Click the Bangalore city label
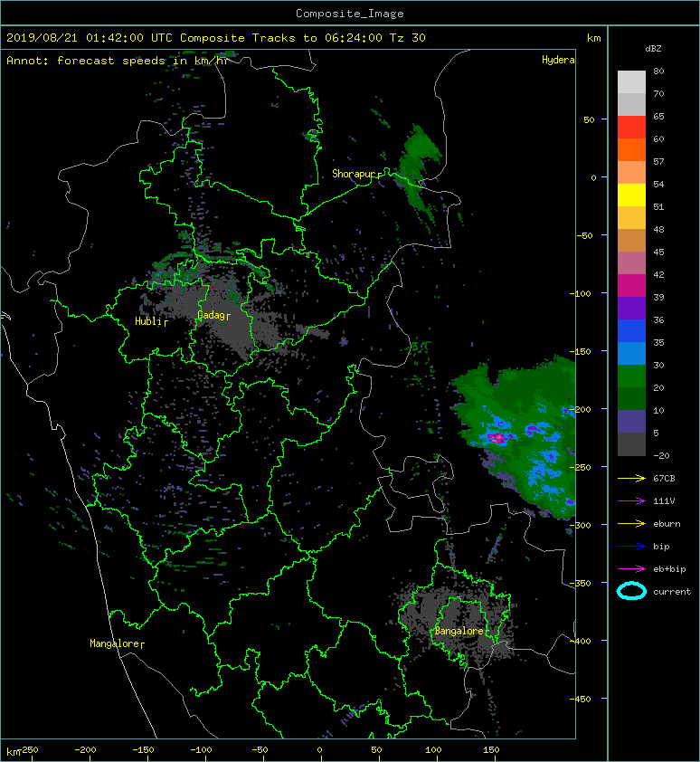Image resolution: width=700 pixels, height=762 pixels. coord(459,631)
